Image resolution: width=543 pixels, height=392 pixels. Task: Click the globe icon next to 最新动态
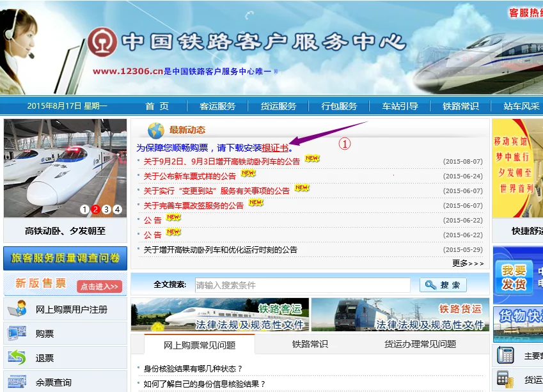tap(153, 129)
